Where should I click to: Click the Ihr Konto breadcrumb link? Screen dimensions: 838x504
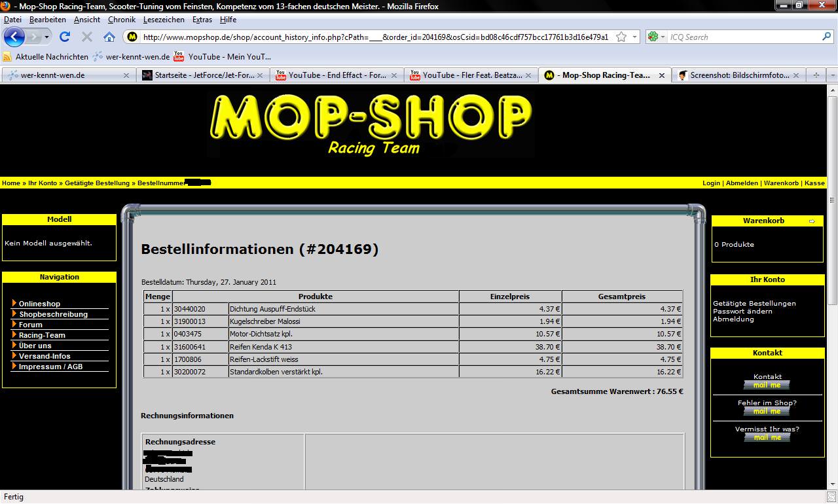coord(43,183)
